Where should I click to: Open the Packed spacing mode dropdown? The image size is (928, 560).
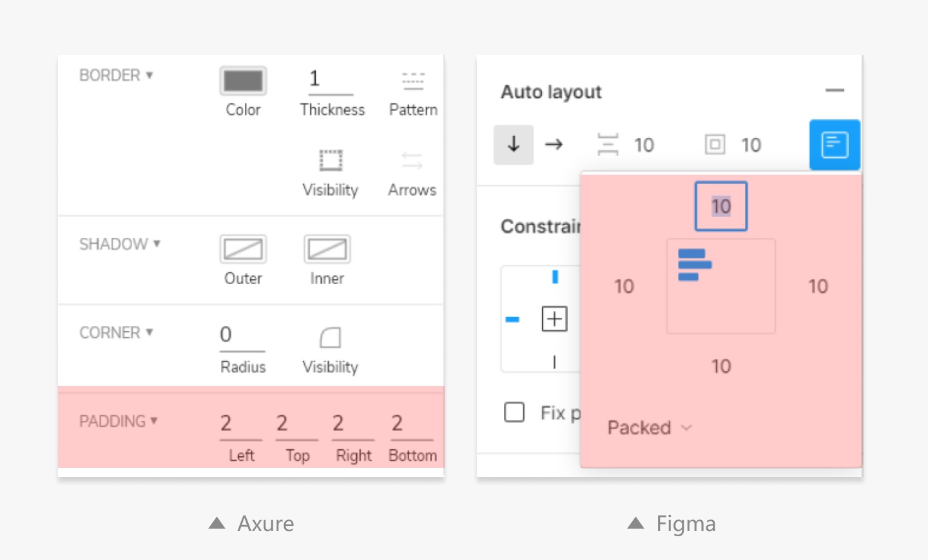tap(649, 428)
